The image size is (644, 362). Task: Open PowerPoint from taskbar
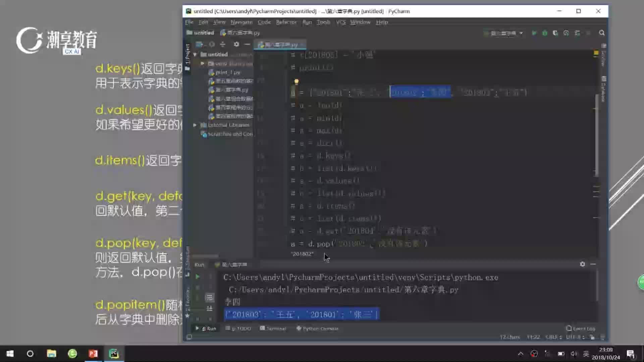pos(93,354)
